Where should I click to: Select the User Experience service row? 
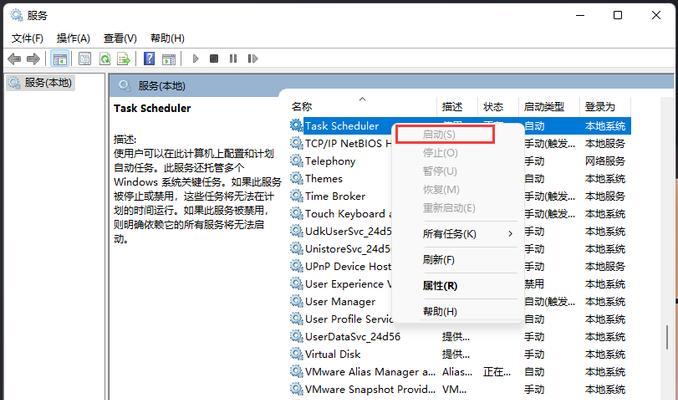pos(460,284)
